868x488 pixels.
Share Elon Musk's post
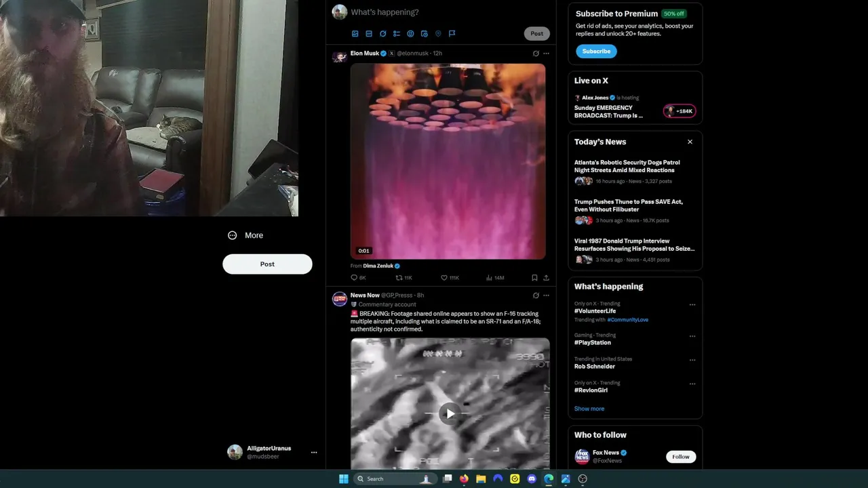tap(546, 278)
